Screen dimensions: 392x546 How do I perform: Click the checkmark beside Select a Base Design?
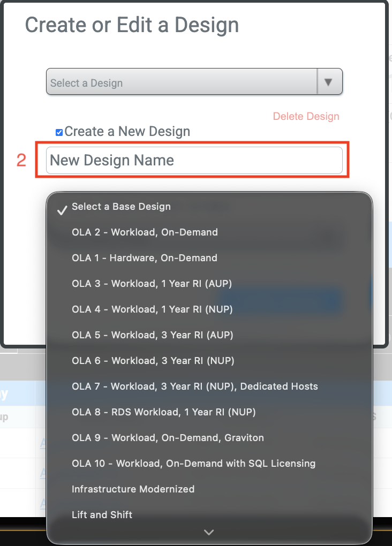62,210
